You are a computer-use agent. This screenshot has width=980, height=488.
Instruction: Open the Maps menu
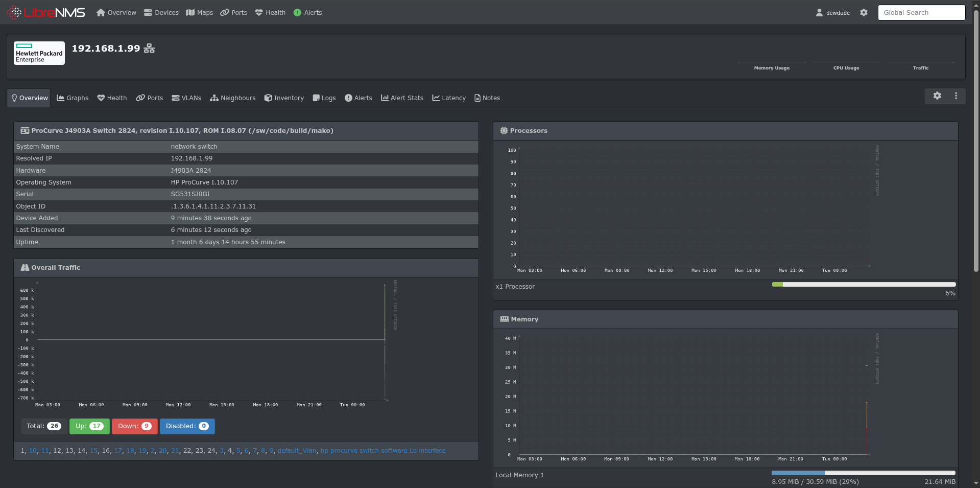200,12
